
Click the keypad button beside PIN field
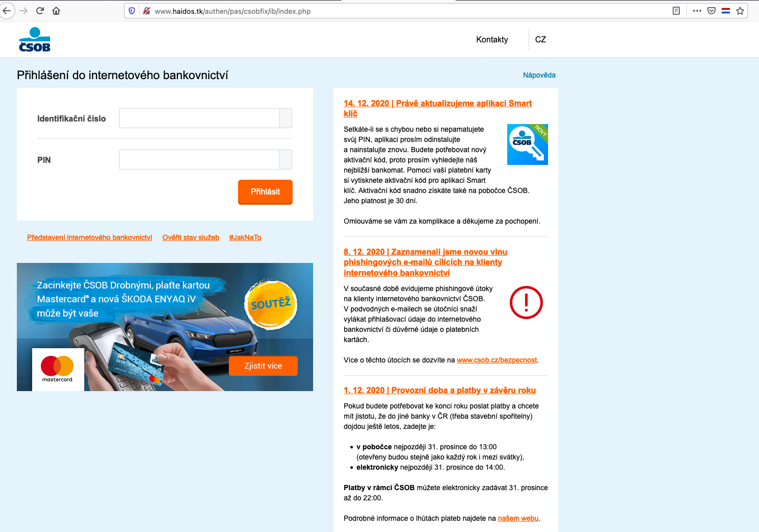point(286,159)
